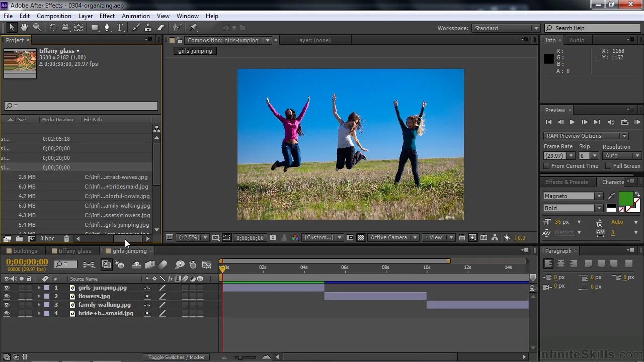Open the Workspace Standard dropdown

pos(506,28)
